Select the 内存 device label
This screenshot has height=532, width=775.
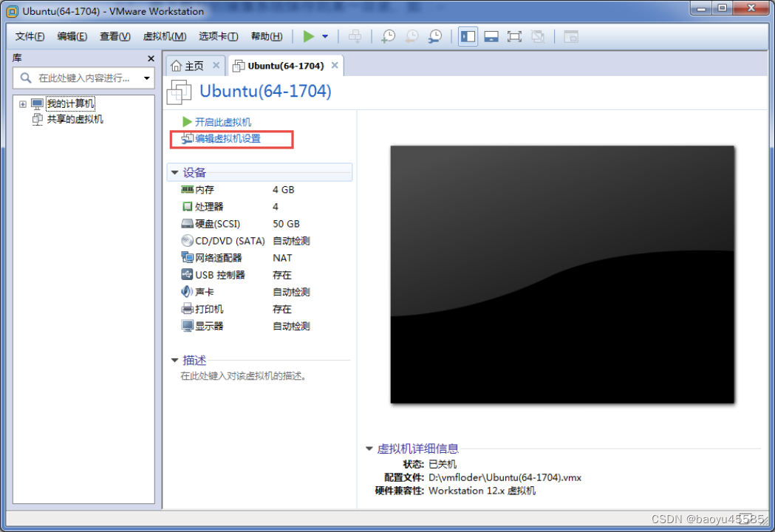click(x=205, y=190)
